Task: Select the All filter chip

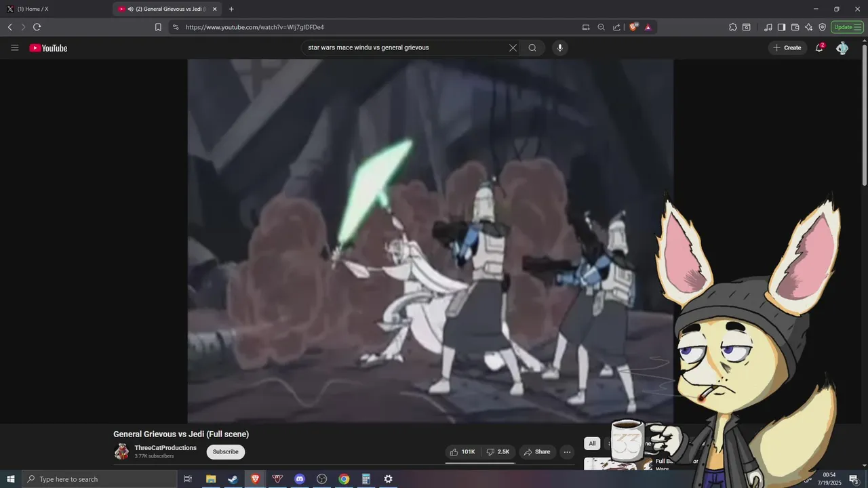Action: click(592, 443)
